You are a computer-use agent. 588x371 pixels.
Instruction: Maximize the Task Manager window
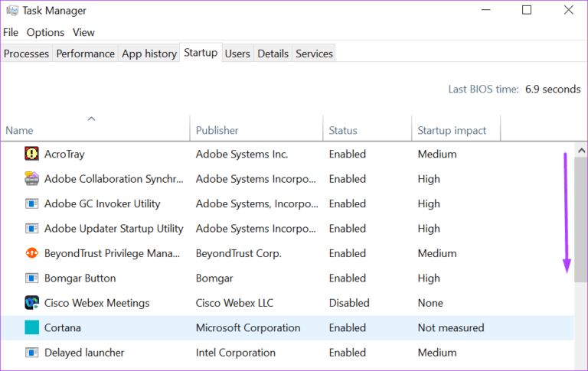click(x=527, y=10)
